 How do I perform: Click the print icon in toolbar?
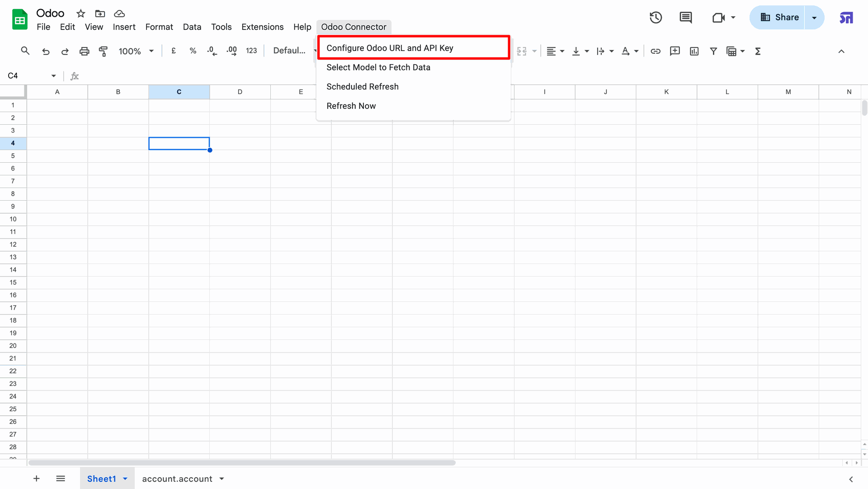(84, 51)
